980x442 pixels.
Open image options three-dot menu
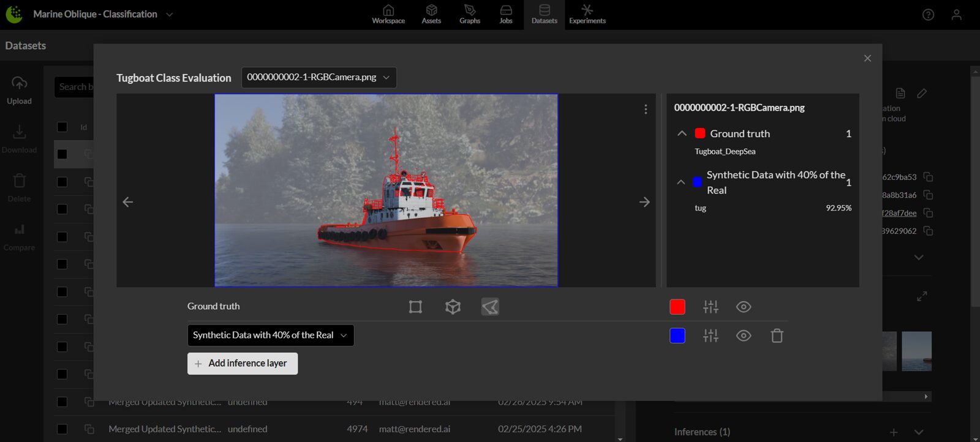coord(646,109)
